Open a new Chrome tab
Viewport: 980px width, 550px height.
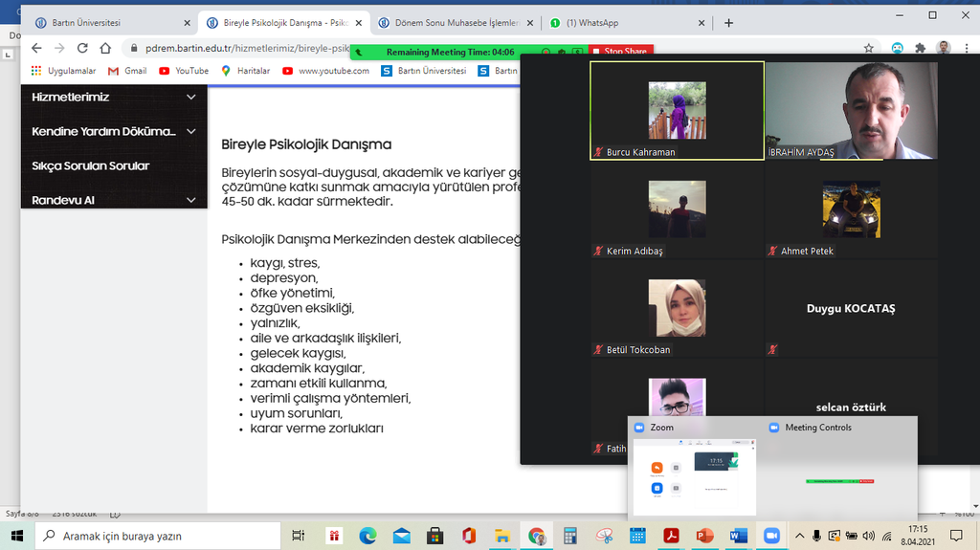728,23
